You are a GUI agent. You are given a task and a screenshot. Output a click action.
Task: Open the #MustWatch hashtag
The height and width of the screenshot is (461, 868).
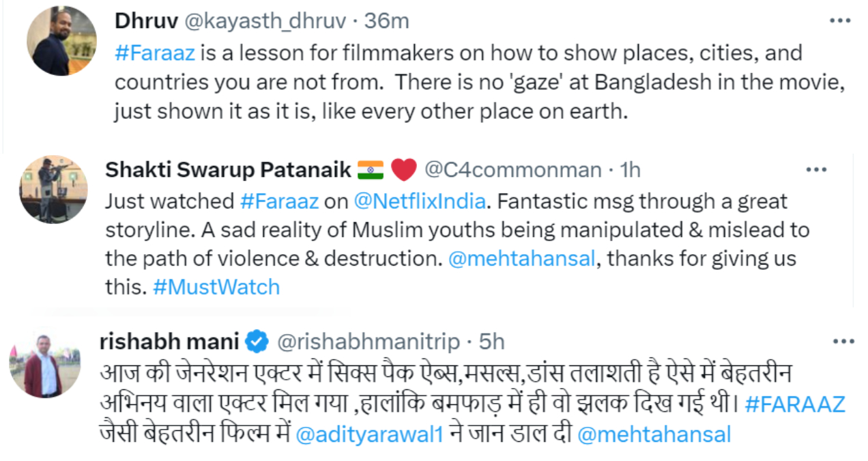click(x=216, y=287)
